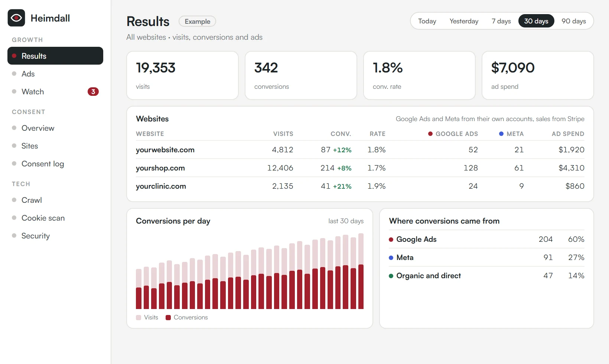The image size is (609, 364).
Task: Open the Consent log page
Action: point(55,163)
